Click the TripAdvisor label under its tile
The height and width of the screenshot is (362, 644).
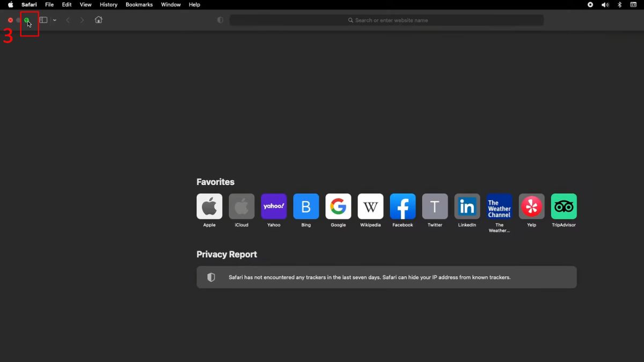click(563, 225)
